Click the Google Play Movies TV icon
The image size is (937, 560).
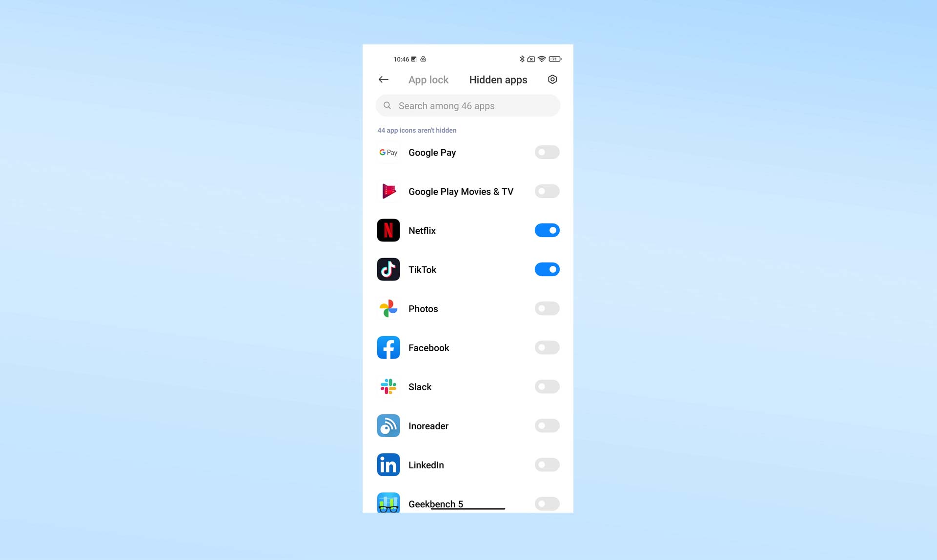pyautogui.click(x=388, y=191)
